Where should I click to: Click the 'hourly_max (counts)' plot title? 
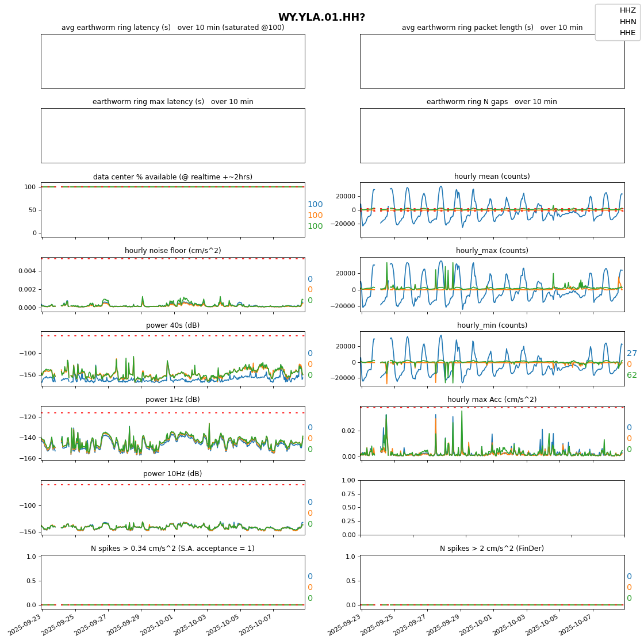(492, 251)
